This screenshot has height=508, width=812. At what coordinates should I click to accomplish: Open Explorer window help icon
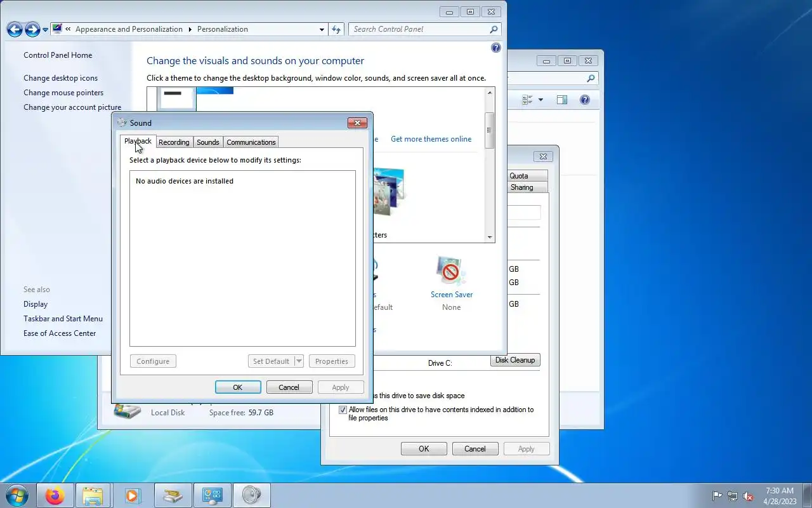click(585, 100)
